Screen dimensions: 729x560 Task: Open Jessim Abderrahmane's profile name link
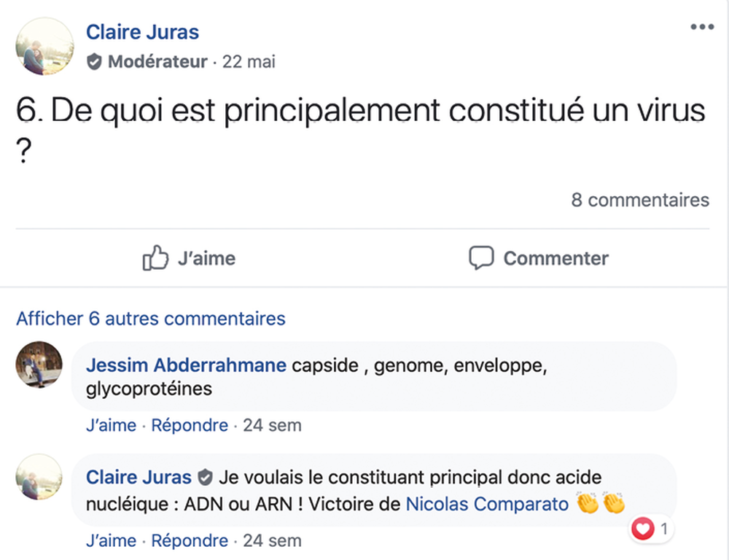pos(186,365)
